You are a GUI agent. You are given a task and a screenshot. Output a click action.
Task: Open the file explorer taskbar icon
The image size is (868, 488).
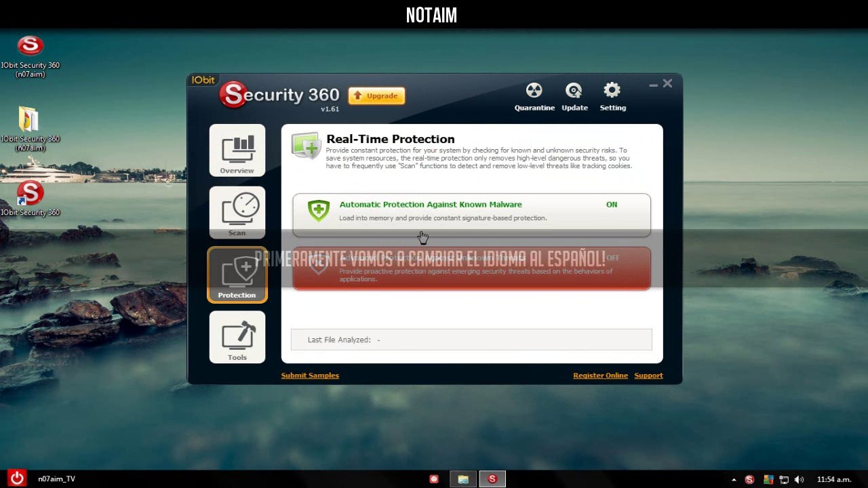tap(463, 479)
